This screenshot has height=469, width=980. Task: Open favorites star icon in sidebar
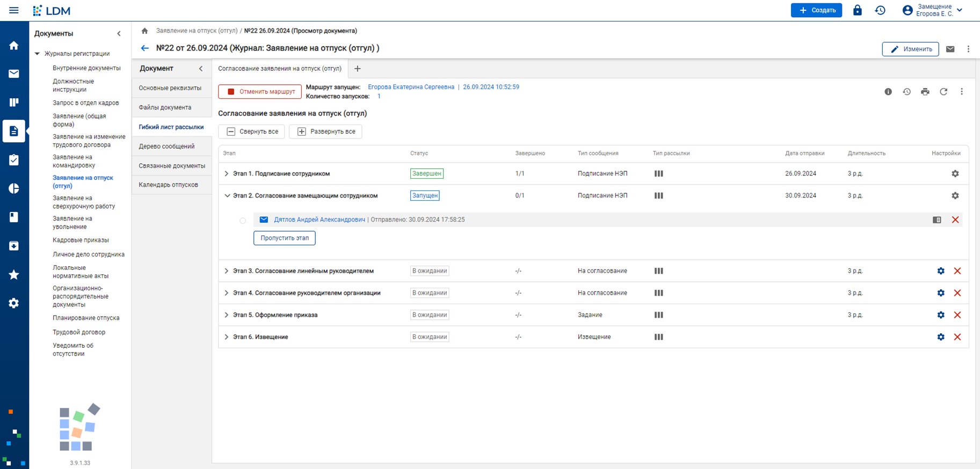(x=14, y=275)
